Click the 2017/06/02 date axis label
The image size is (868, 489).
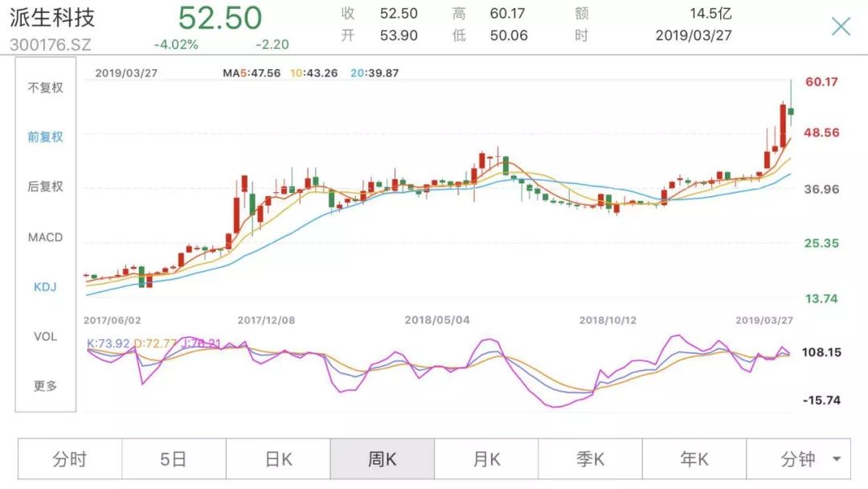point(113,320)
